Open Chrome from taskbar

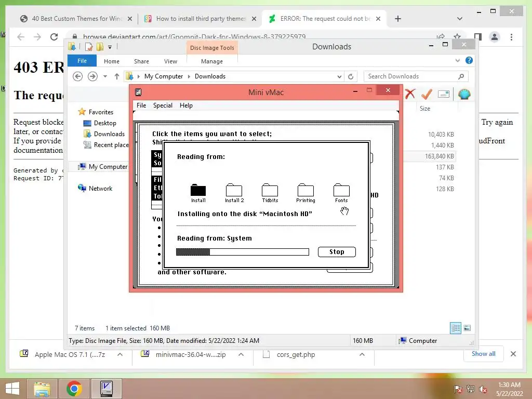point(74,389)
